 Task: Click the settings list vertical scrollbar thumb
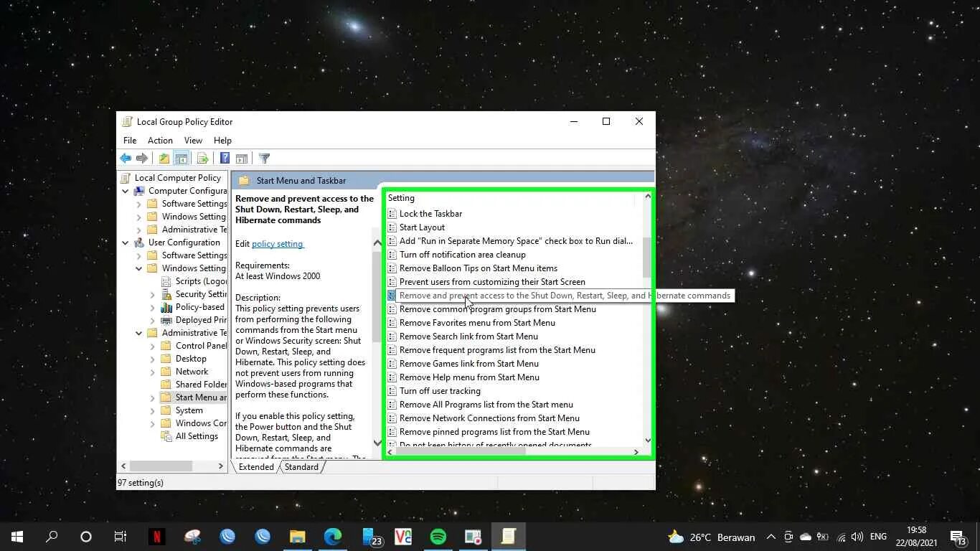pyautogui.click(x=647, y=257)
